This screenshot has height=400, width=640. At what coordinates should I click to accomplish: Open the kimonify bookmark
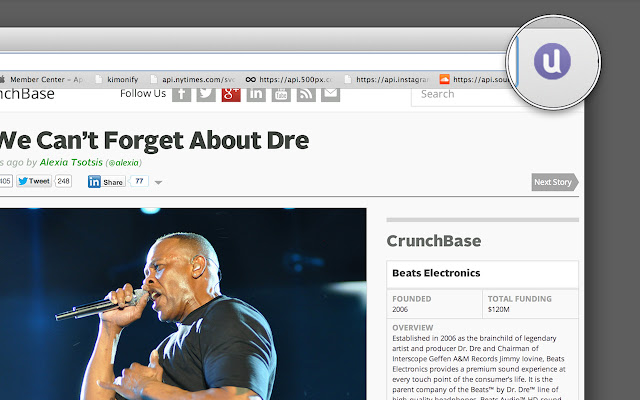[117, 79]
